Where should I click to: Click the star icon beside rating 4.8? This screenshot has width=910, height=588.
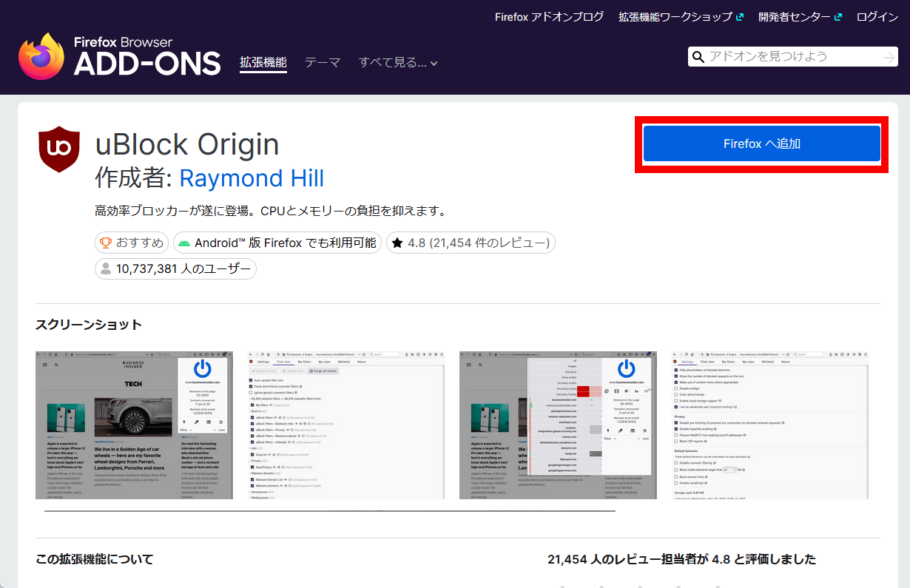click(x=397, y=243)
